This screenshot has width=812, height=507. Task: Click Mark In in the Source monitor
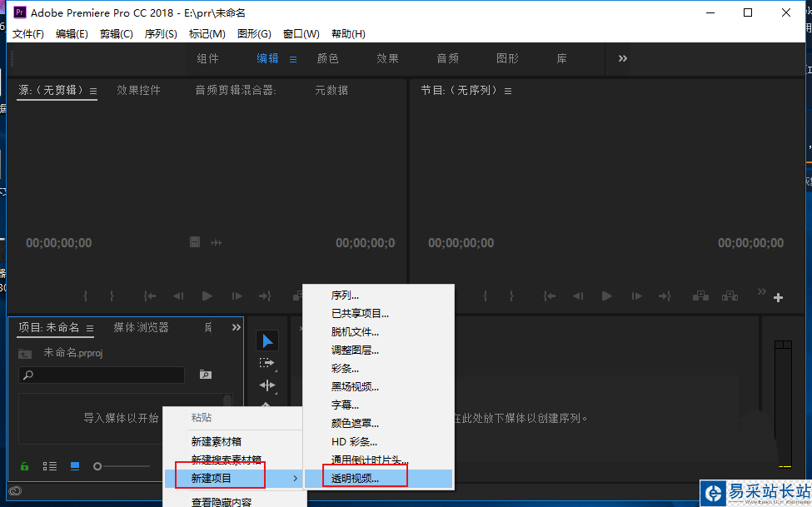click(86, 296)
